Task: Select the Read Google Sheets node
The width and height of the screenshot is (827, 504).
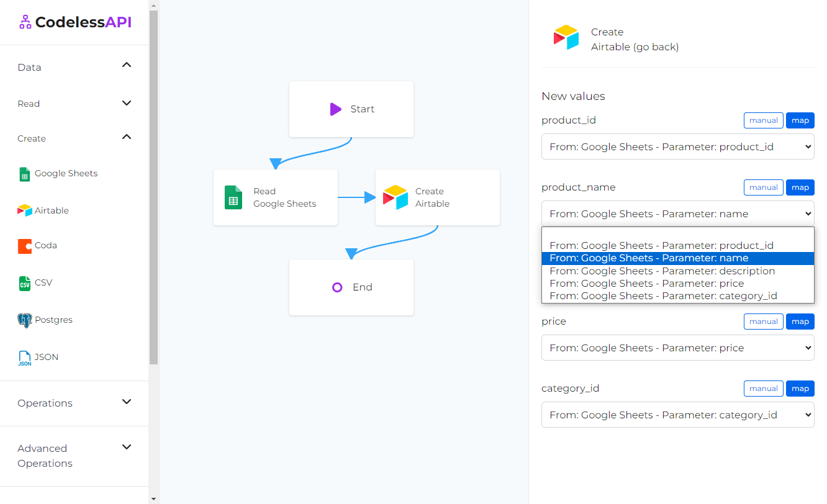Action: 276,197
